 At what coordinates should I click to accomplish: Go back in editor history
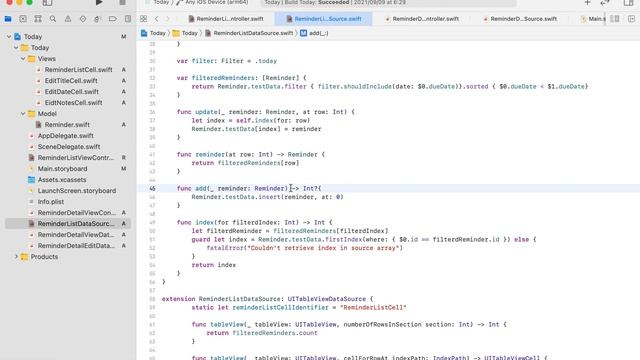point(157,19)
